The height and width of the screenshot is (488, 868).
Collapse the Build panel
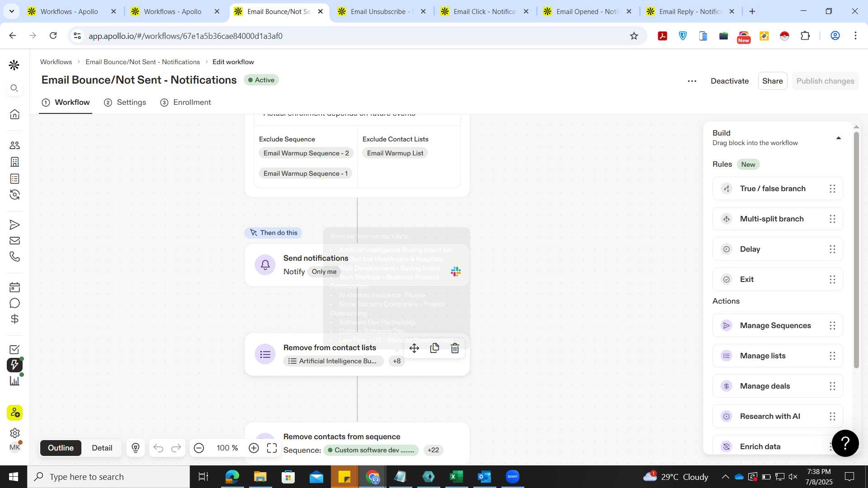tap(839, 138)
